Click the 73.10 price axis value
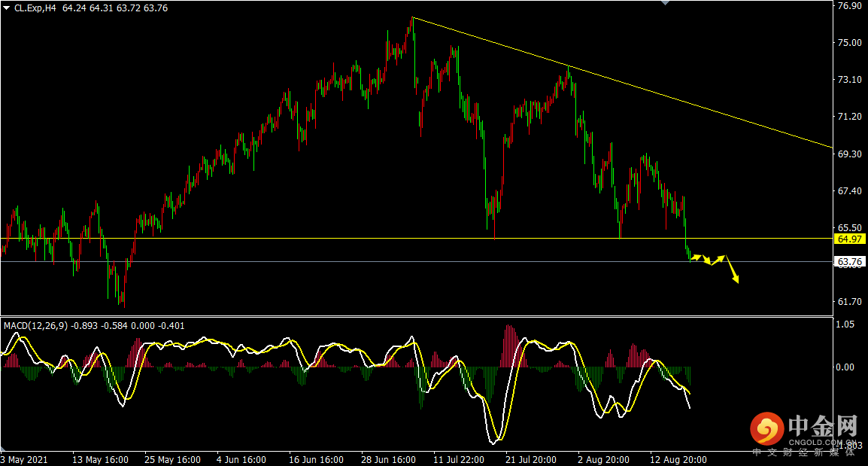This screenshot has height=466, width=868. 850,80
